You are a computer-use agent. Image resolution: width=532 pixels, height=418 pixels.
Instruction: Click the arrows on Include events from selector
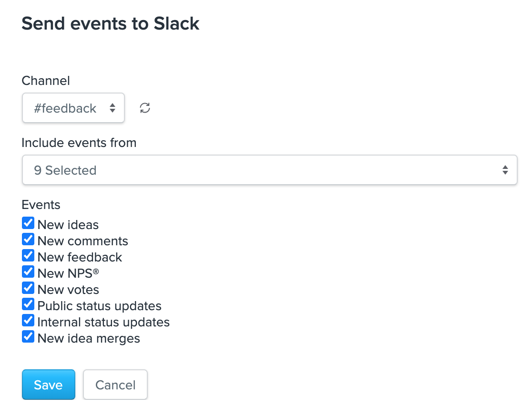click(505, 170)
